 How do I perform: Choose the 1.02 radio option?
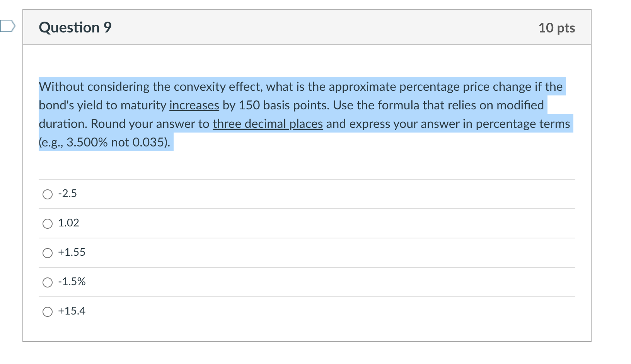click(48, 223)
